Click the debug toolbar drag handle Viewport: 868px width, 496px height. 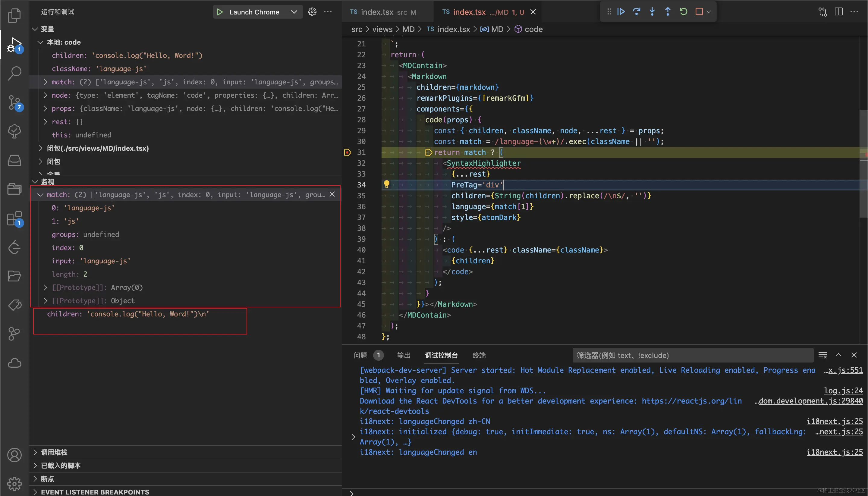tap(609, 11)
